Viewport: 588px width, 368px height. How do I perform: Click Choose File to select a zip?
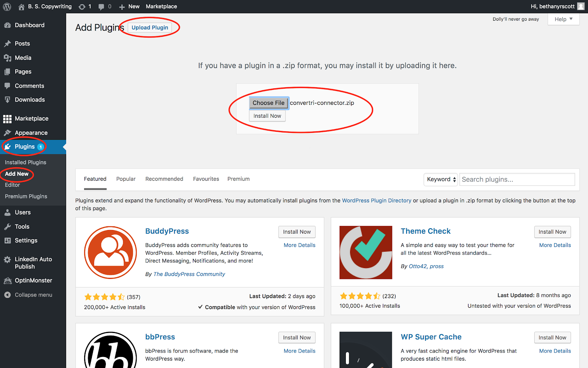click(x=269, y=103)
